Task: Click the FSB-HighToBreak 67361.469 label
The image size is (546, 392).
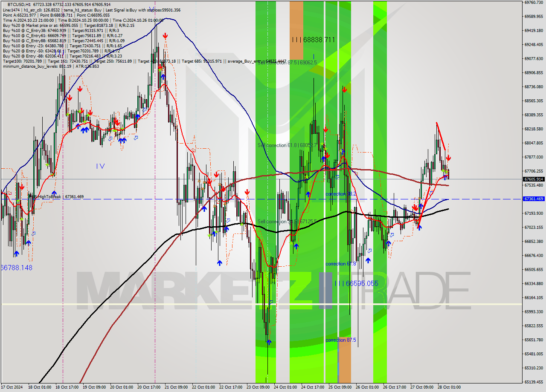Action: coord(56,197)
